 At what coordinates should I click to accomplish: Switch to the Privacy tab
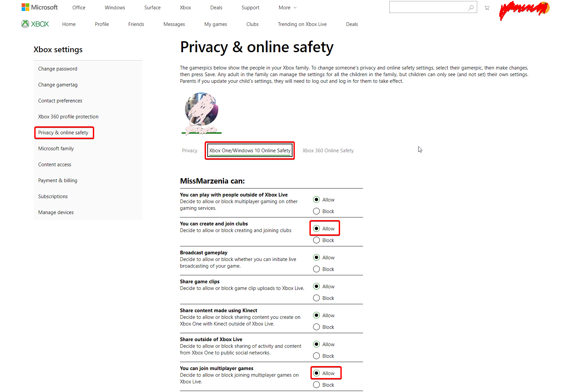coord(190,151)
